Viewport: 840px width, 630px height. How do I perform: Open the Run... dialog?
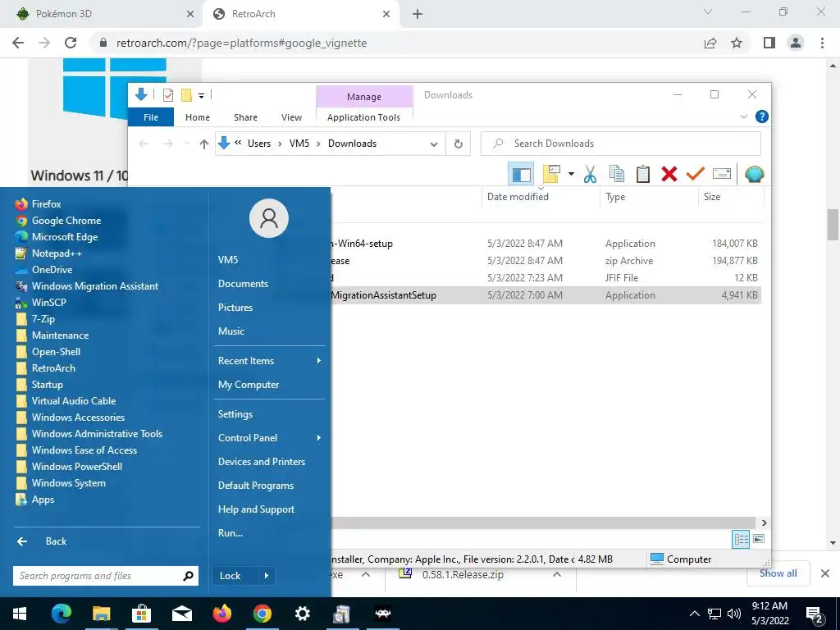231,533
